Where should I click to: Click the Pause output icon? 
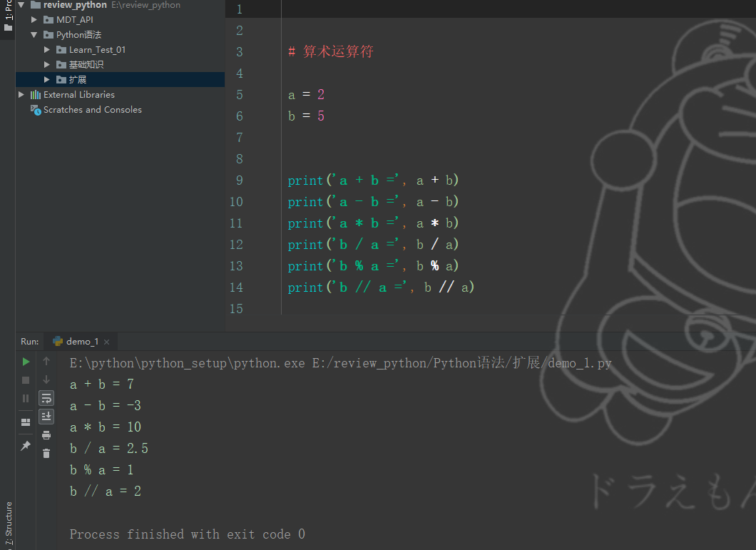[26, 398]
